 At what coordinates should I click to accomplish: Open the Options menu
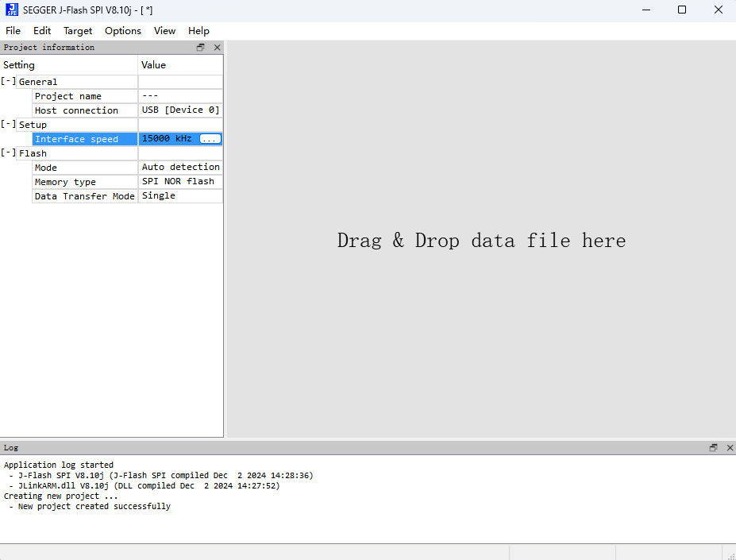pos(123,31)
